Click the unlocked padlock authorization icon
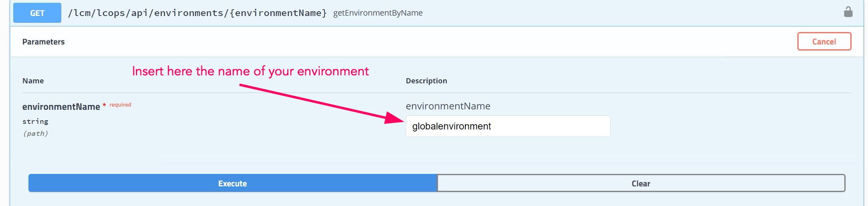868x206 pixels. (848, 12)
